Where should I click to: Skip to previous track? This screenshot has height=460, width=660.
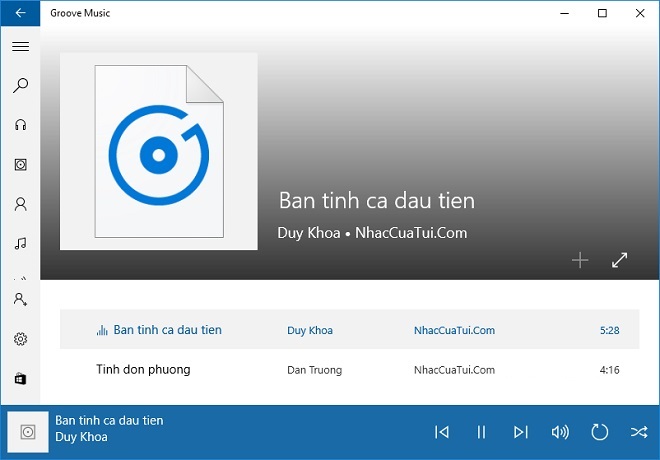point(442,432)
